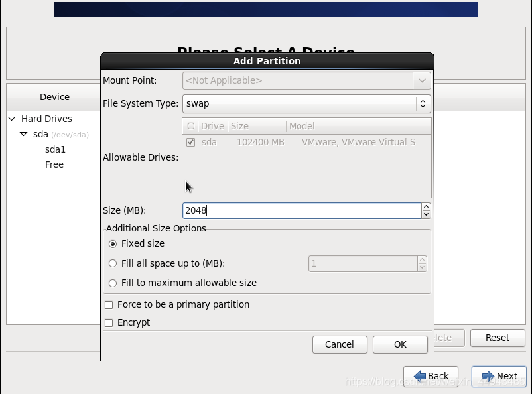This screenshot has width=532, height=394.
Task: Open the Mount Point dropdown arrow
Action: point(422,80)
